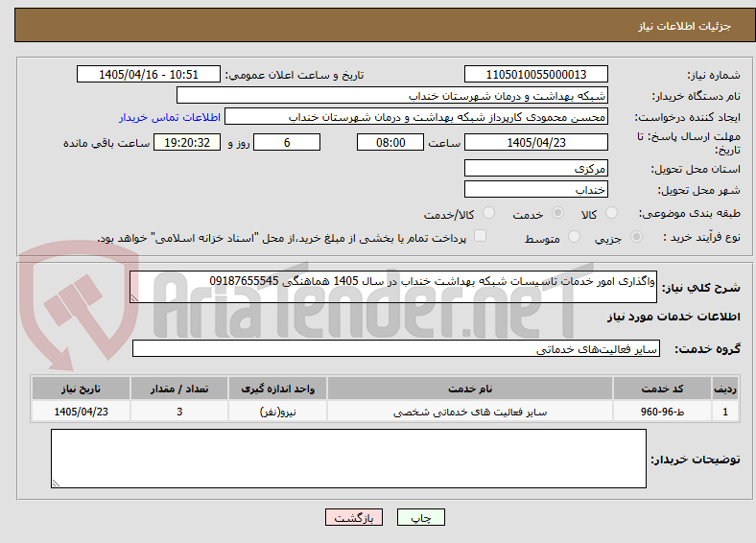This screenshot has height=543, width=756.
Task: Click the تاریخ نیاز column header
Action: [x=81, y=389]
